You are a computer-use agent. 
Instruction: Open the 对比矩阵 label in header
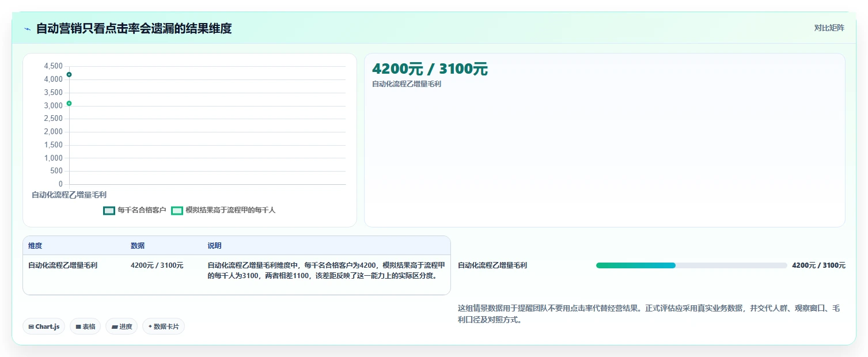(829, 28)
